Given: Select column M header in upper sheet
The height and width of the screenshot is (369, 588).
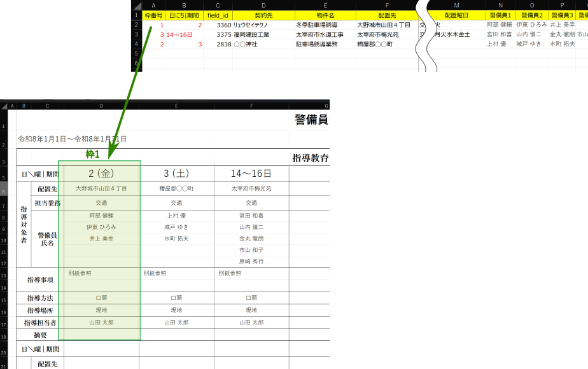Looking at the screenshot, I should 456,5.
